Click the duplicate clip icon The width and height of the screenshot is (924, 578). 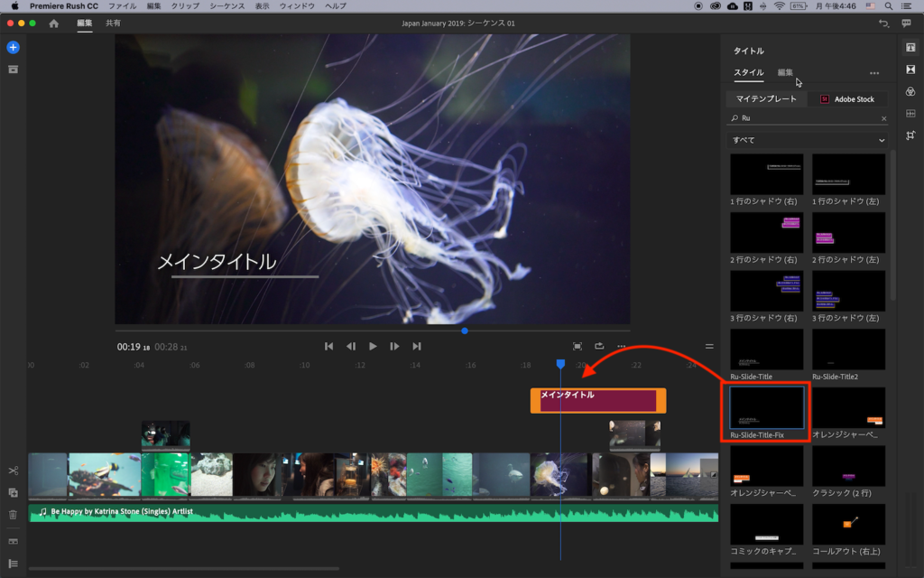(13, 492)
